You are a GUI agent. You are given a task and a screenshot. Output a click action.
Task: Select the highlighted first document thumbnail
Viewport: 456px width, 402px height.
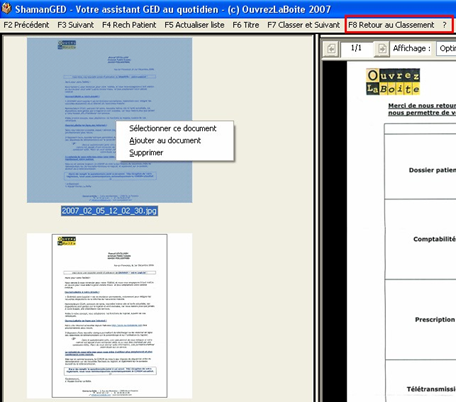(x=109, y=120)
